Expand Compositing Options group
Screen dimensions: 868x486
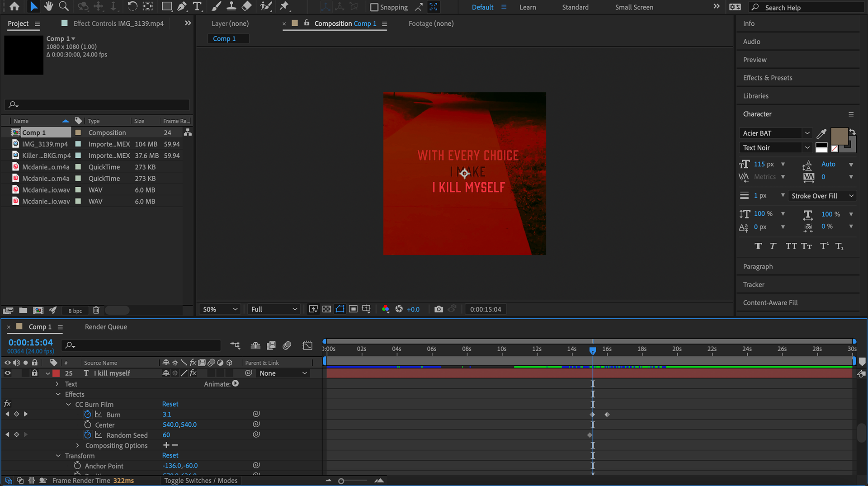tap(78, 445)
